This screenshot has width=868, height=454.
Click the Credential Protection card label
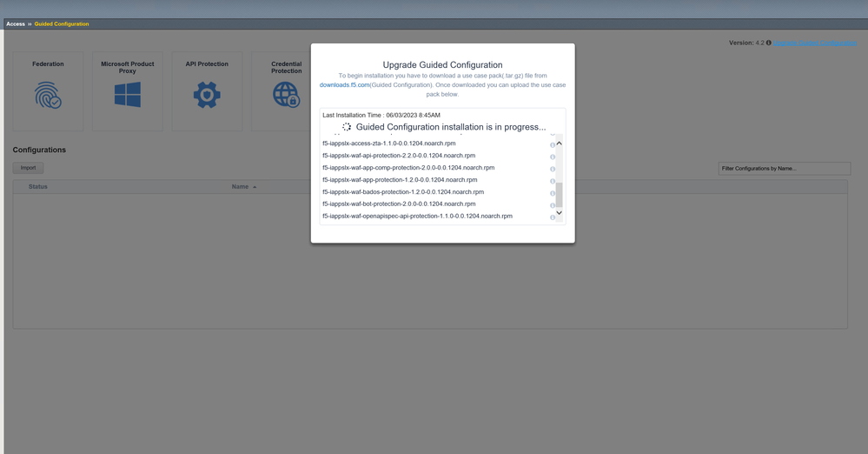pyautogui.click(x=287, y=68)
